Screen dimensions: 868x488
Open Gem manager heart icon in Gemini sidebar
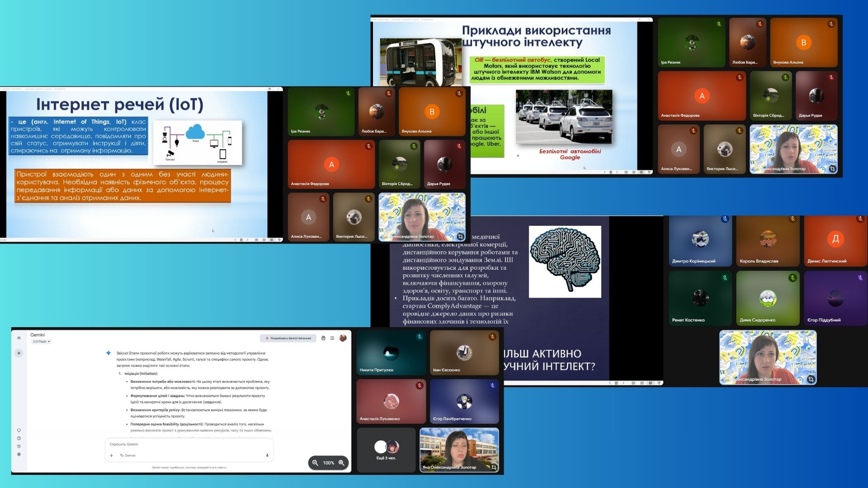click(x=19, y=430)
